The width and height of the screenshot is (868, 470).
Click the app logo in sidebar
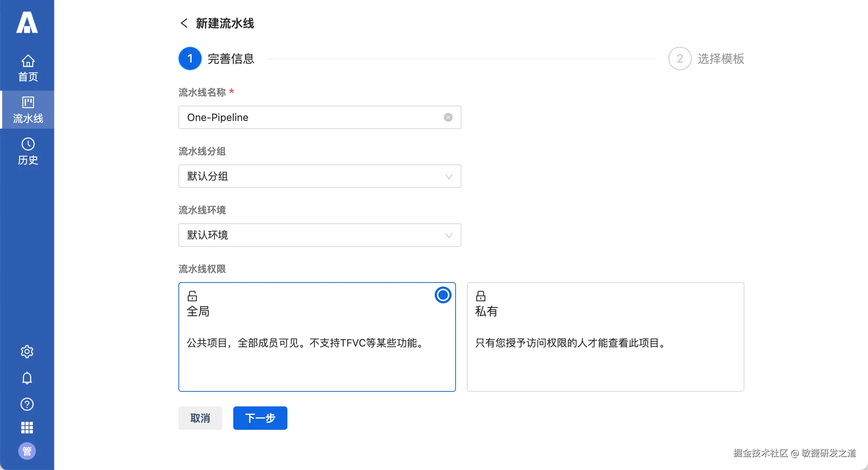coord(27,23)
